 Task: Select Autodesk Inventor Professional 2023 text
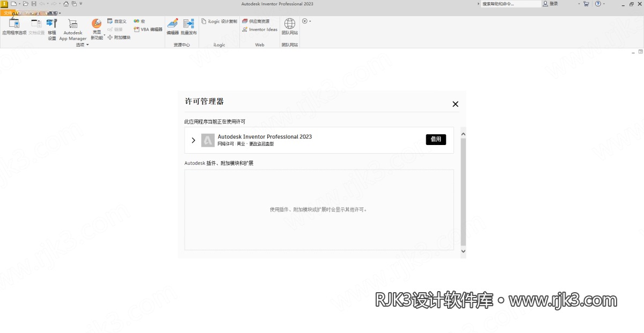[265, 136]
